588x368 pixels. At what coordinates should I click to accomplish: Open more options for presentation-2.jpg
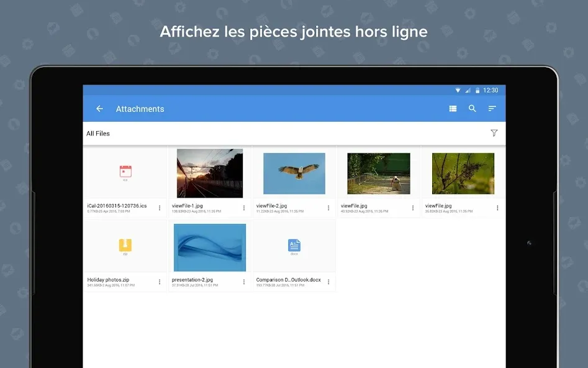244,282
